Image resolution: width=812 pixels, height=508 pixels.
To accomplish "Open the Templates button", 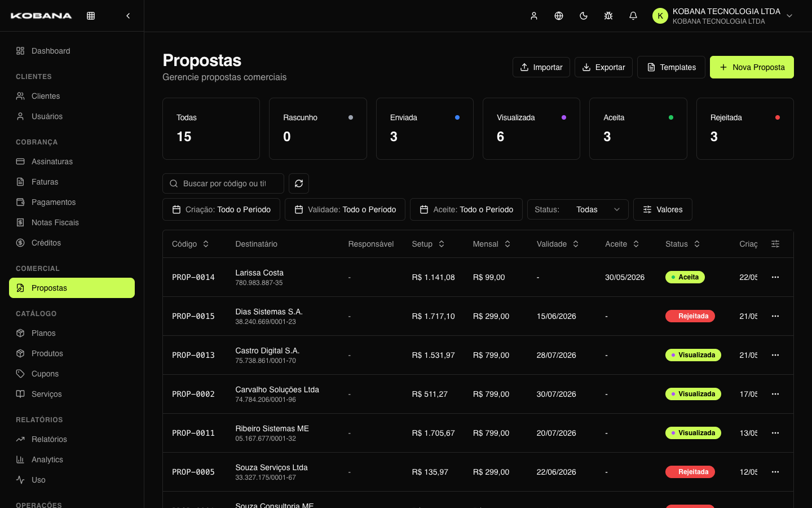I will click(x=671, y=67).
